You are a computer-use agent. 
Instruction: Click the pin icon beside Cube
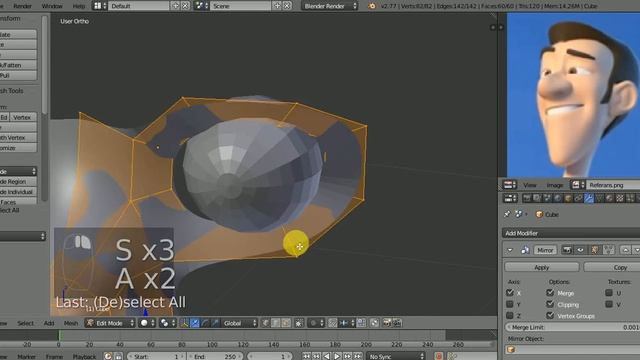[507, 214]
